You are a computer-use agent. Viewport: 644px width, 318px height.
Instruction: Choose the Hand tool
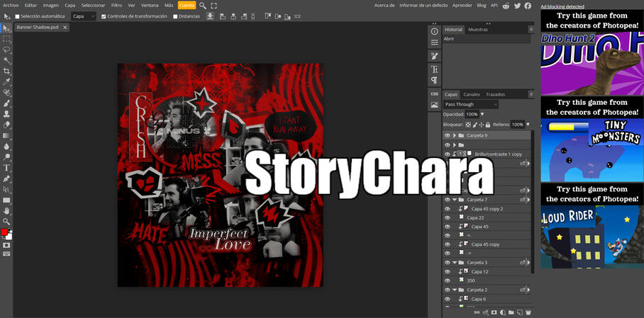[7, 211]
